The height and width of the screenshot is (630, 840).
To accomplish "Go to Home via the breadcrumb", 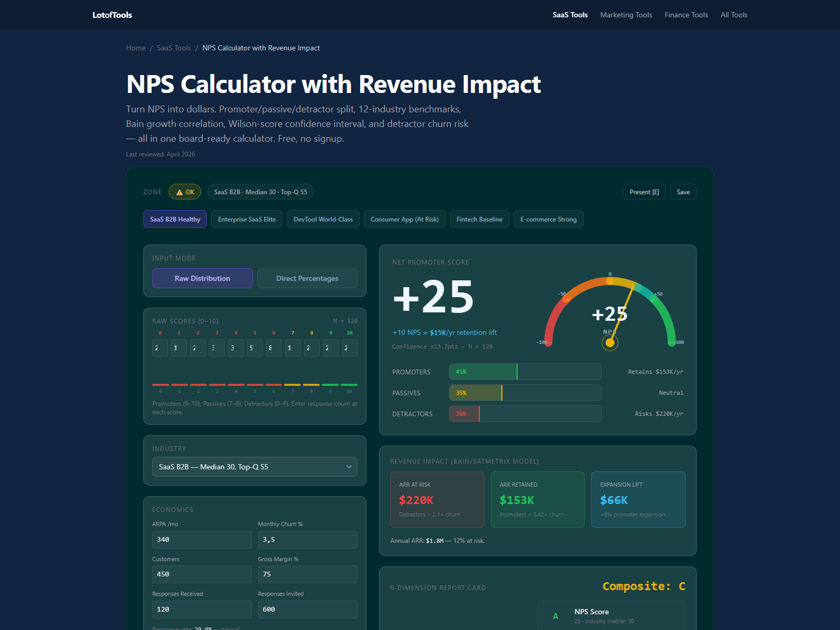I will pos(135,48).
